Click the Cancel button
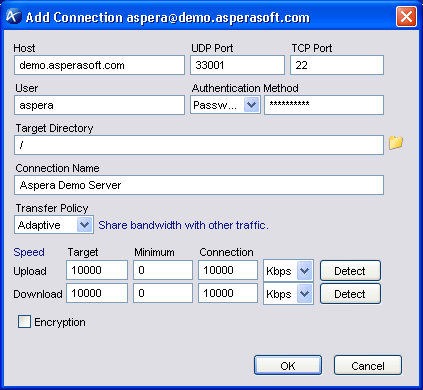Screen dimensions: 423x390 tap(368, 366)
